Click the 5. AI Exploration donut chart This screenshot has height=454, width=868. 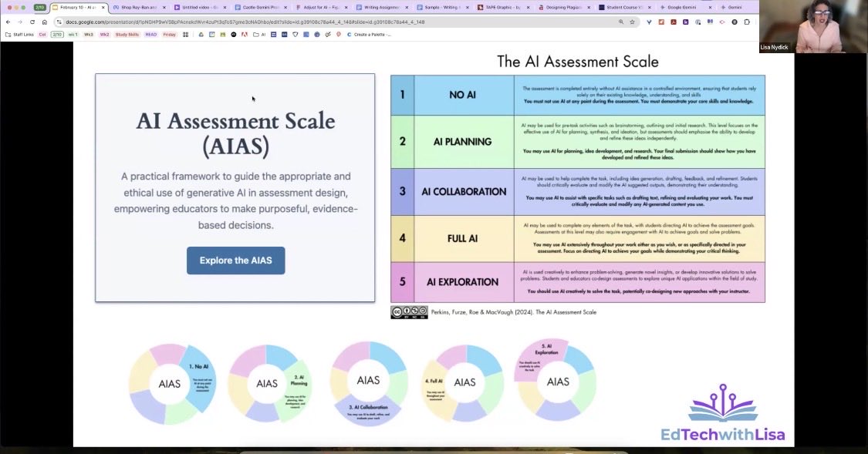pyautogui.click(x=556, y=379)
